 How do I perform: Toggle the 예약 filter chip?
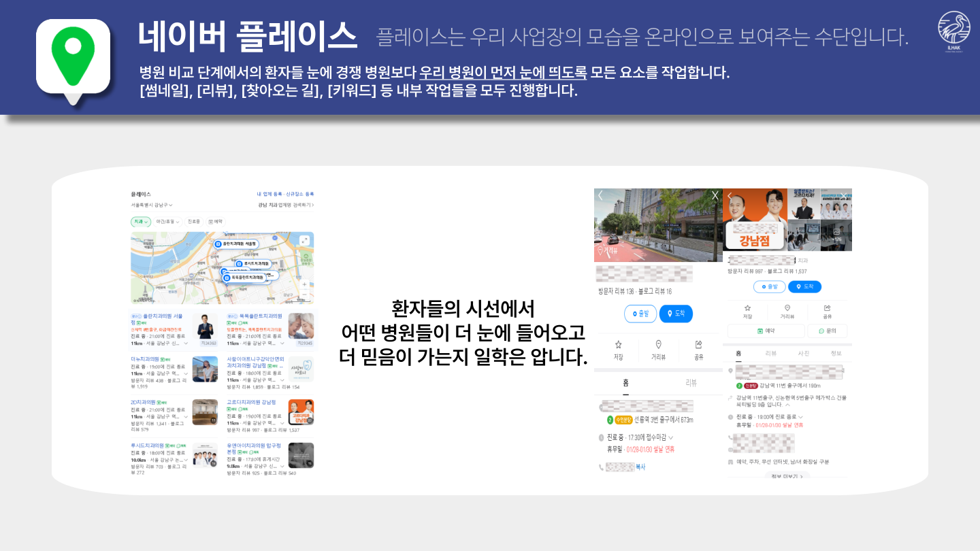tap(216, 221)
